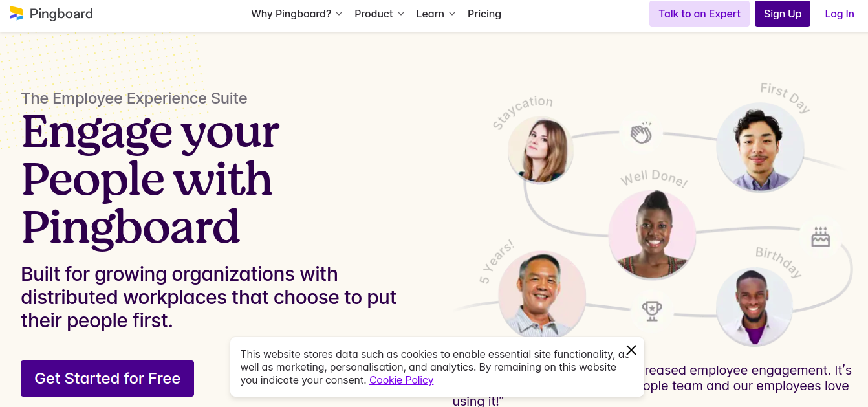Dismiss the cookie notice with the X icon
Screen dimensions: 868x407
click(631, 350)
